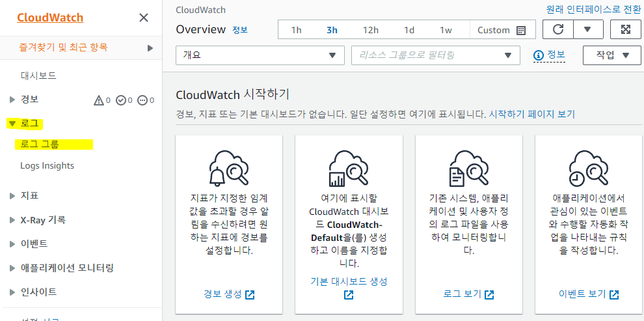Click the events clock cloud icon

pos(589,168)
